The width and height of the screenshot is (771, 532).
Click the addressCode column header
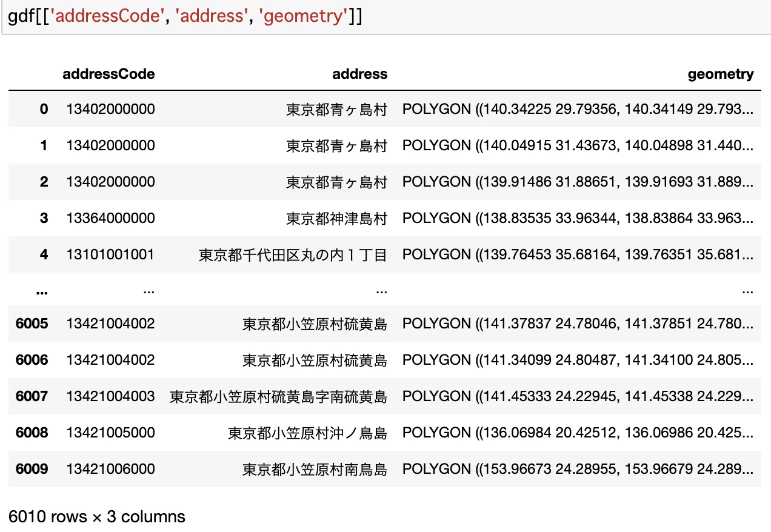click(109, 74)
